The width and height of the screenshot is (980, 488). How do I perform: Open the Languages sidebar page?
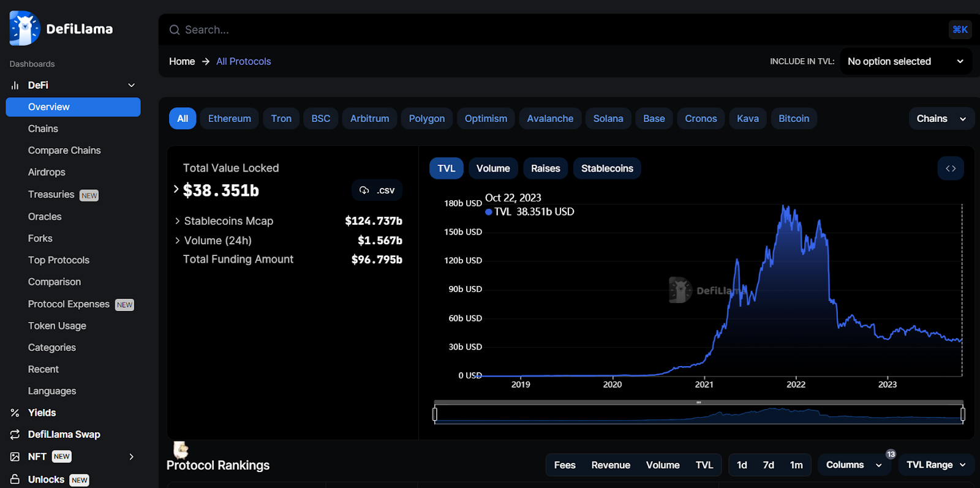point(52,391)
